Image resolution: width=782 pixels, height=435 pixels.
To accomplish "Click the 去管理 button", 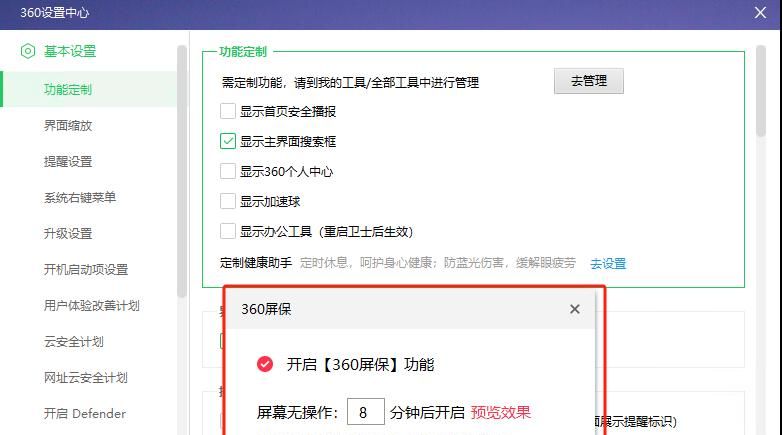I will [588, 81].
